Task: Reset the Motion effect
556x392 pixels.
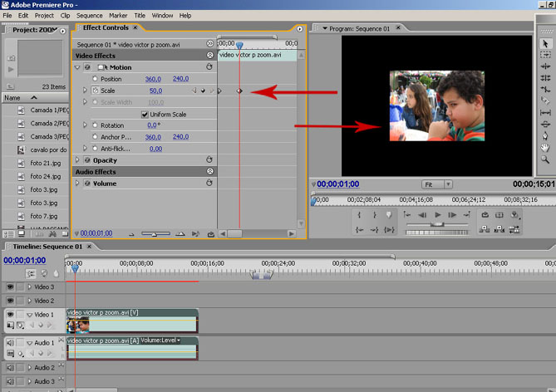Action: click(x=209, y=67)
